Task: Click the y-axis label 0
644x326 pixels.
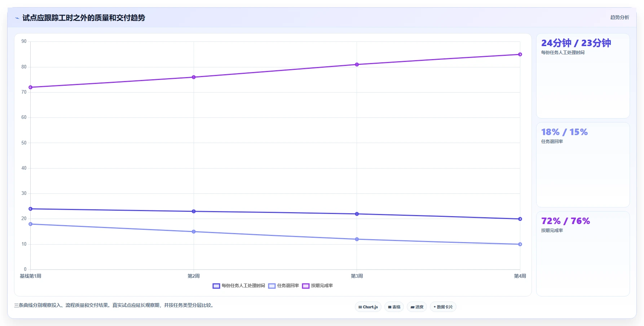Action: click(25, 269)
